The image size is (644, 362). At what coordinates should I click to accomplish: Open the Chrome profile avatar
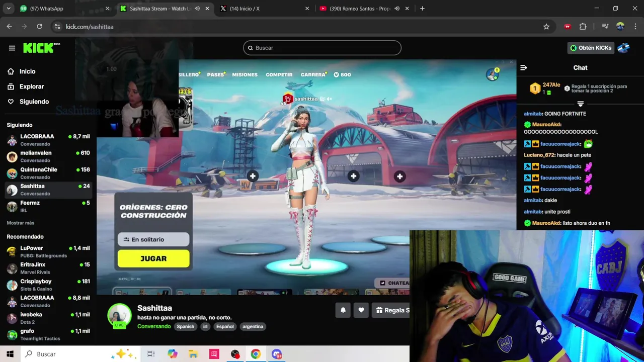(x=620, y=27)
